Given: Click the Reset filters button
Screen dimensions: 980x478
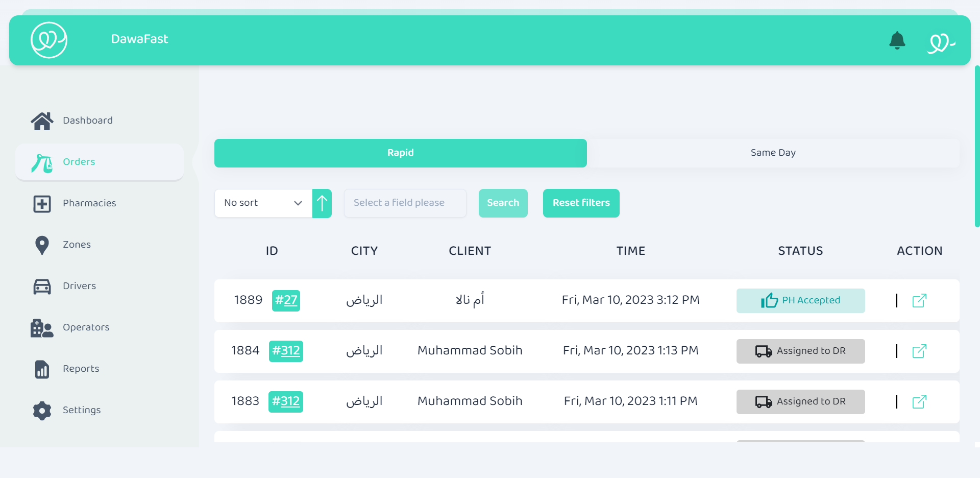Looking at the screenshot, I should click(x=581, y=203).
